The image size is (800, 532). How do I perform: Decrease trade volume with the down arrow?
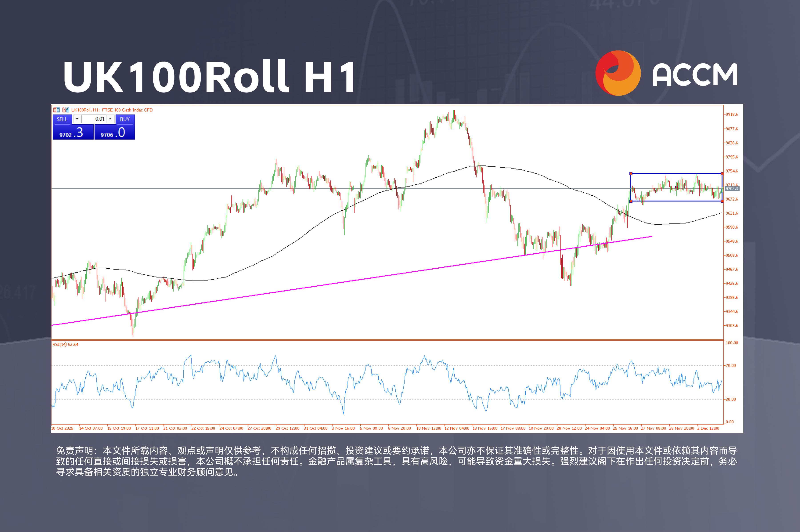pyautogui.click(x=77, y=119)
